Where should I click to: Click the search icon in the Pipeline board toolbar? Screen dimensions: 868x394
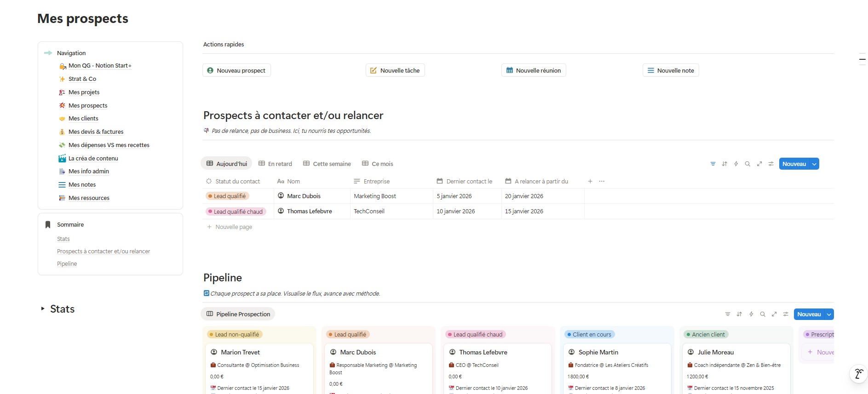[x=763, y=314]
